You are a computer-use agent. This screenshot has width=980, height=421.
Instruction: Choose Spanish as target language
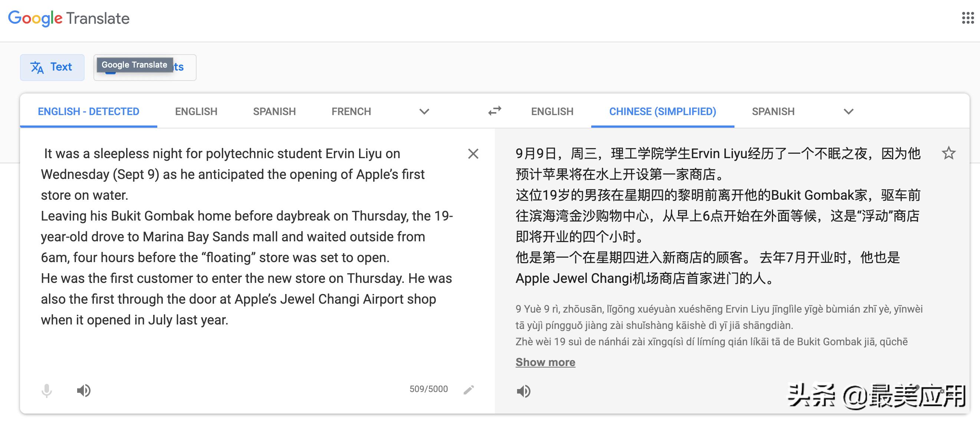click(x=773, y=111)
